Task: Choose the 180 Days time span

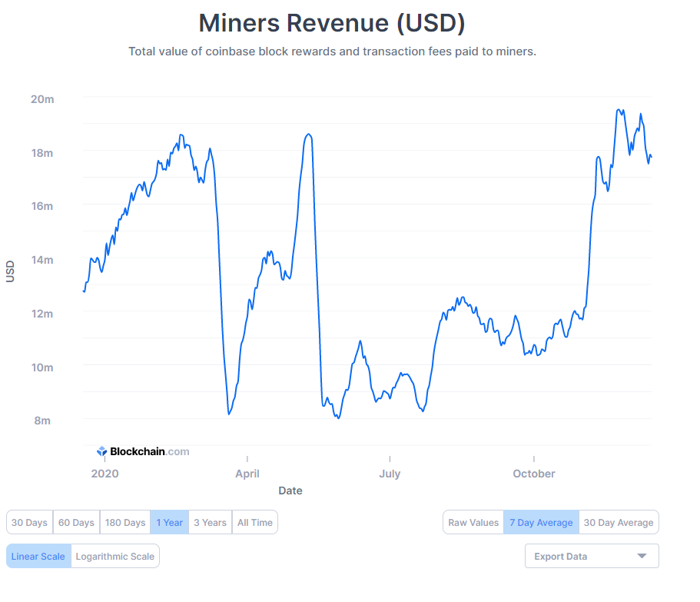Action: point(124,523)
